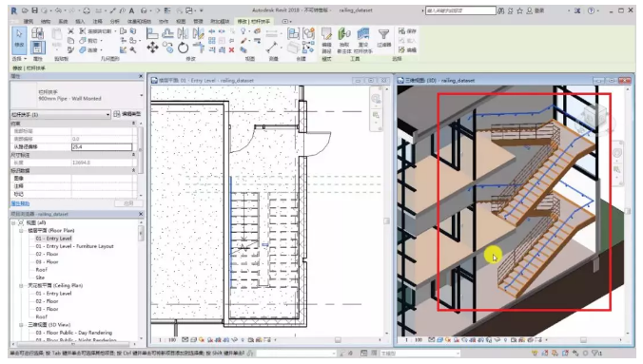Screen dimensions: 643x364
Task: Collapse the Ceiling Plan node in the project browser
Action: pyautogui.click(x=21, y=286)
